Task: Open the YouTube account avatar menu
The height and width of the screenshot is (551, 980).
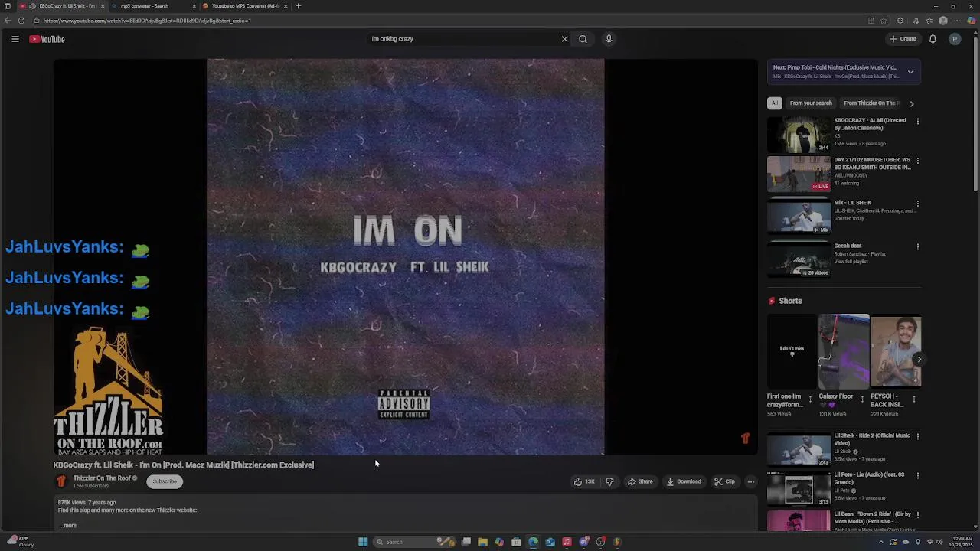Action: pos(955,39)
